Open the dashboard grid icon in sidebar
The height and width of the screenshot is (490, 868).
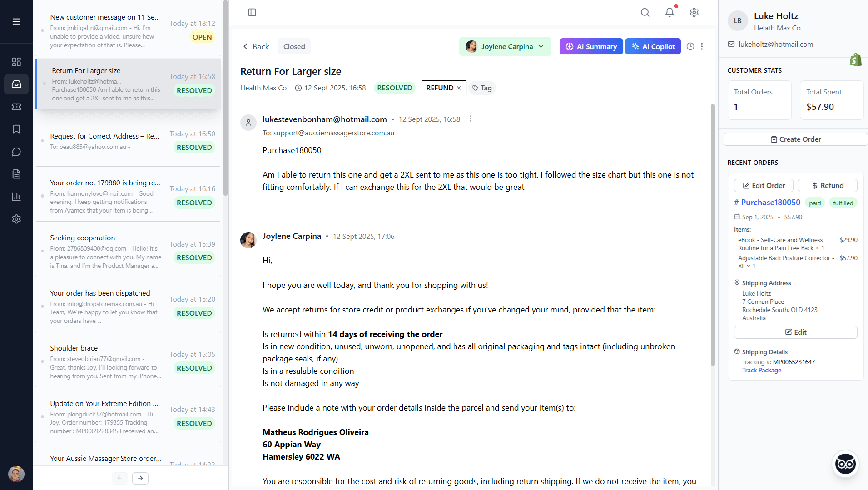click(16, 62)
